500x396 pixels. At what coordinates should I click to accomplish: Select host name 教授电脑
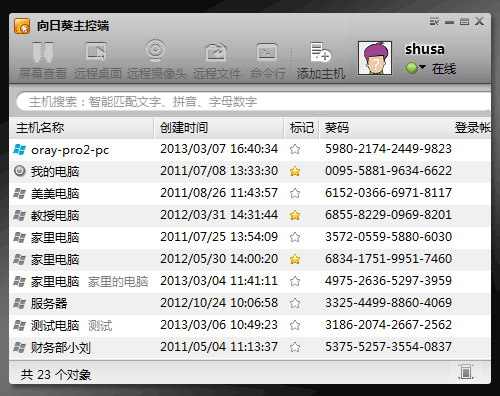tap(55, 216)
